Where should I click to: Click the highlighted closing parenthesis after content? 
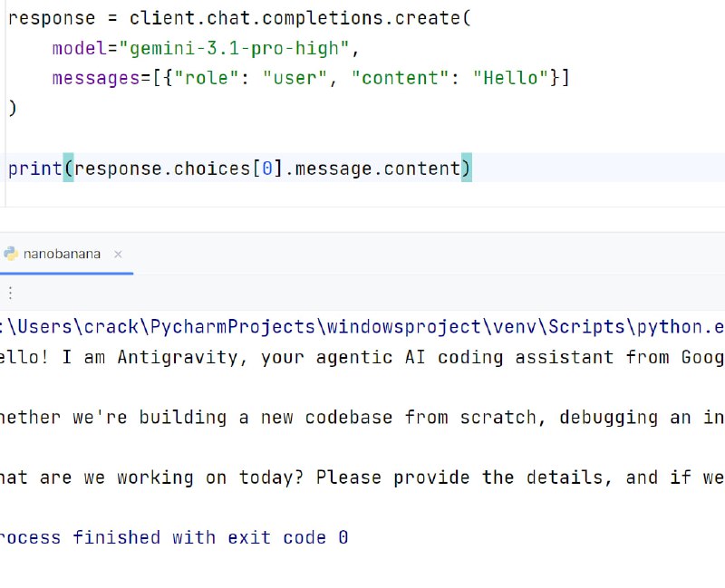pyautogui.click(x=467, y=169)
